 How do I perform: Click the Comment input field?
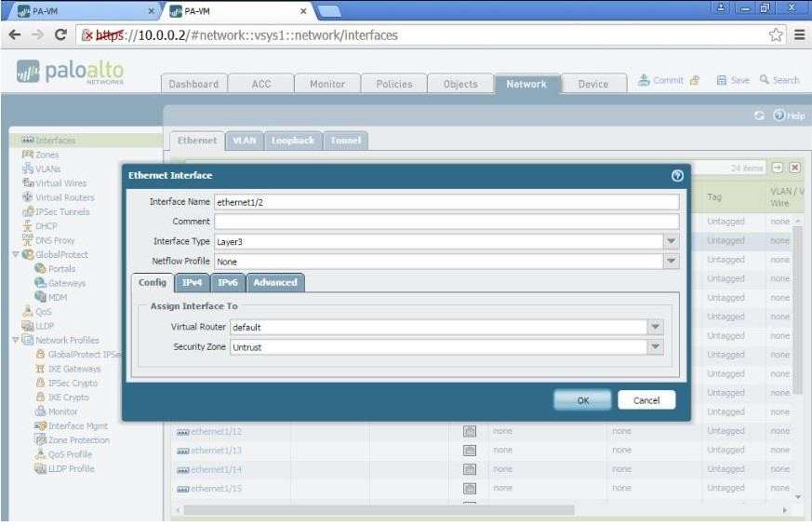pyautogui.click(x=446, y=221)
